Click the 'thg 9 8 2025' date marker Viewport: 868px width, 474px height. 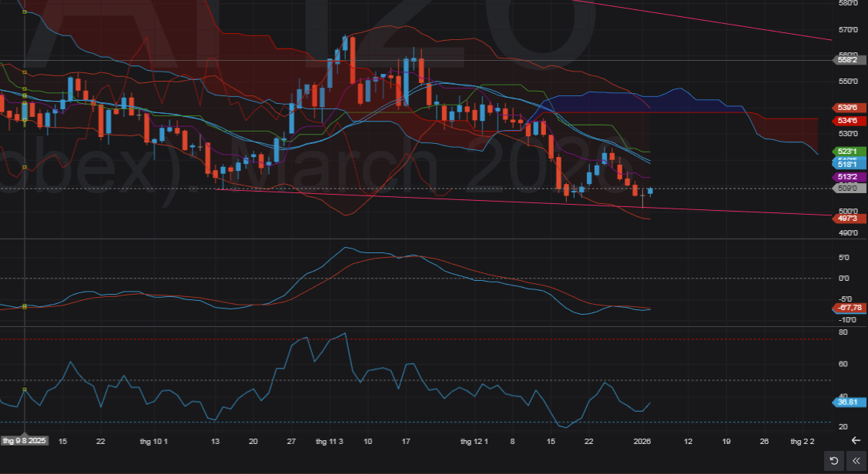[x=25, y=441]
